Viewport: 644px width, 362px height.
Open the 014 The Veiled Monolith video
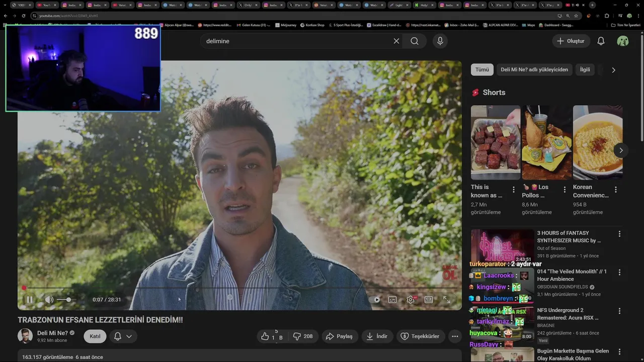click(572, 275)
